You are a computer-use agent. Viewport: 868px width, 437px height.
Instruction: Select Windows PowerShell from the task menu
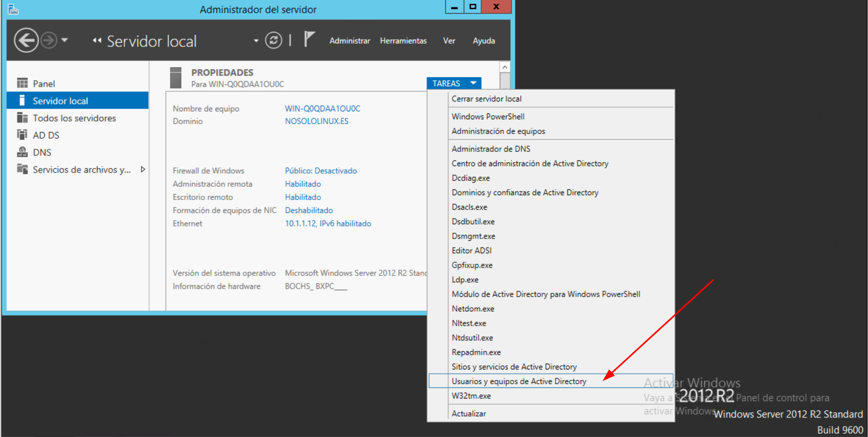(x=488, y=116)
